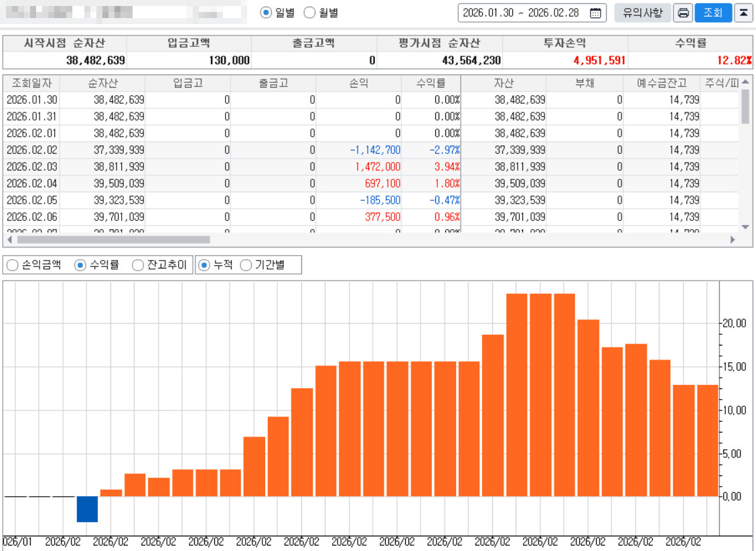Open the calendar date picker icon
This screenshot has height=551, width=756.
pyautogui.click(x=595, y=13)
